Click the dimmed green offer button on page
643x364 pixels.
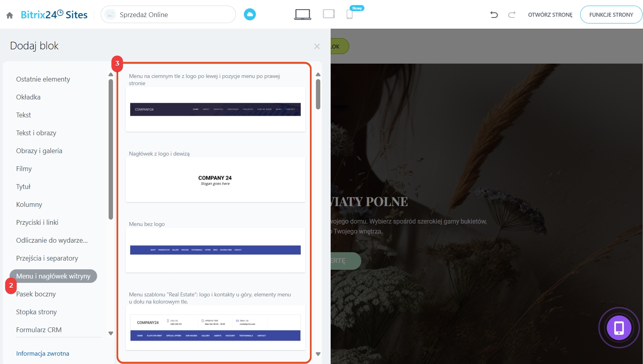(x=345, y=261)
